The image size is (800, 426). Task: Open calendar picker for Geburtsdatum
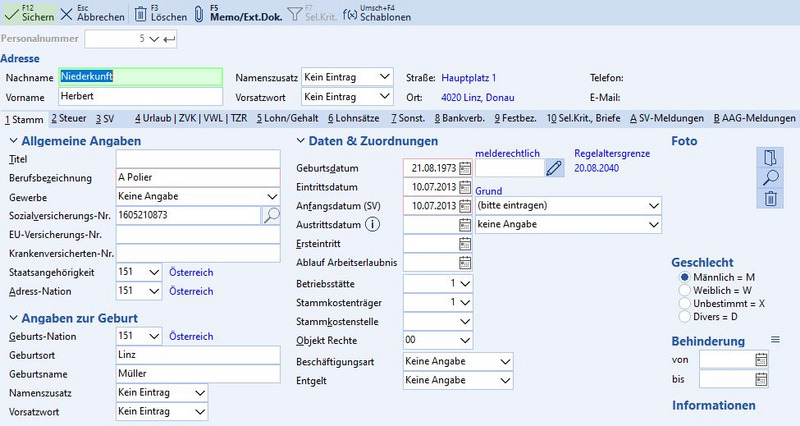[464, 168]
